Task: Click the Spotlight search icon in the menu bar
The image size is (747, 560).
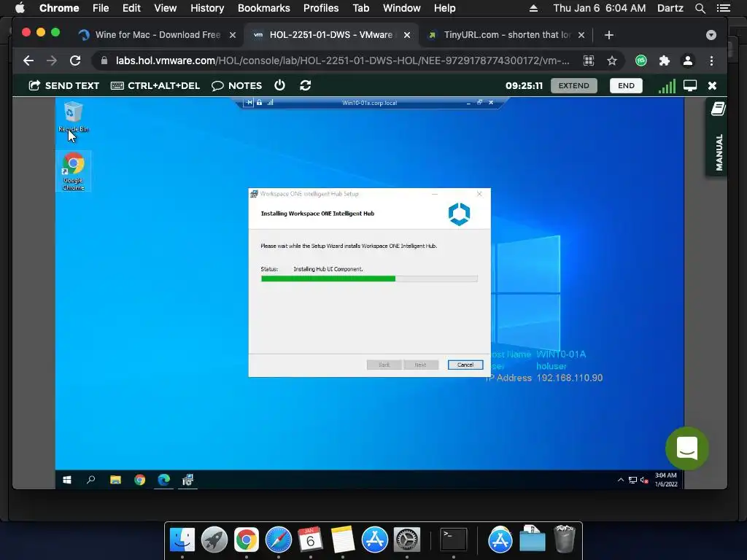Action: (x=700, y=8)
